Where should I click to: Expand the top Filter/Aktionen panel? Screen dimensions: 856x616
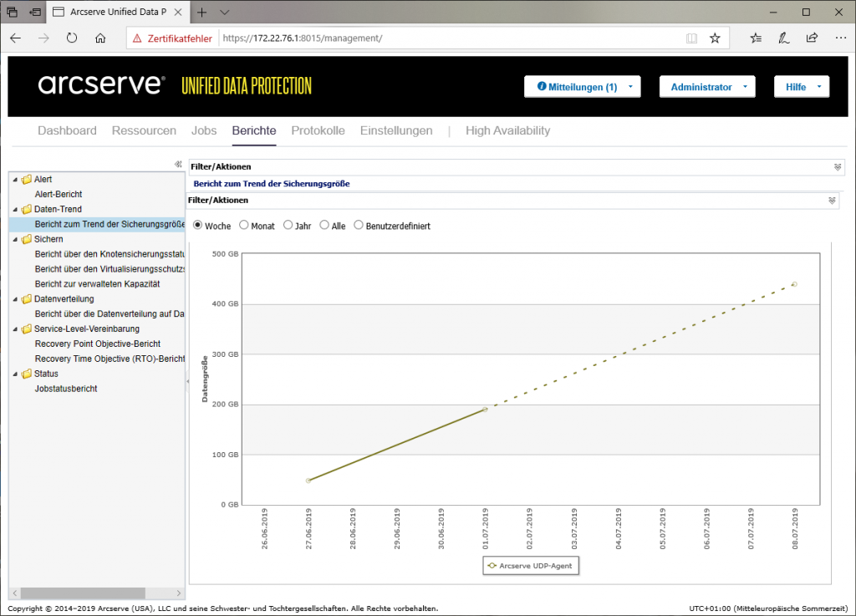[838, 167]
